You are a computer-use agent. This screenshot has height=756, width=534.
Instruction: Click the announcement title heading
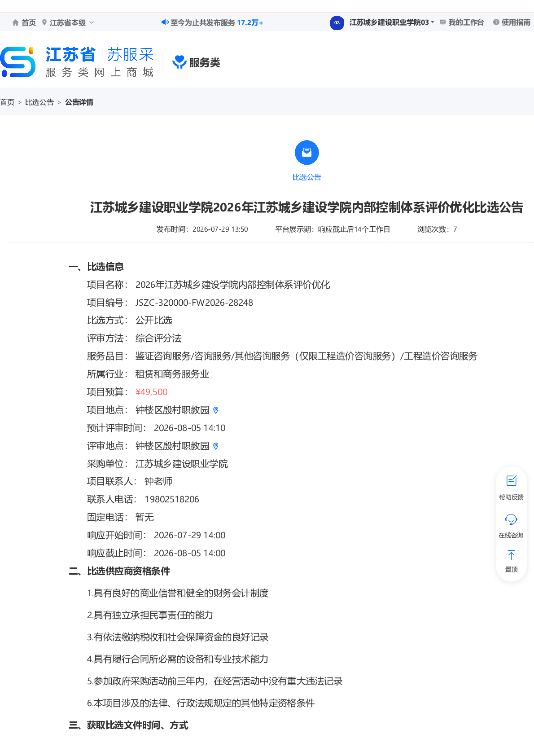(306, 207)
